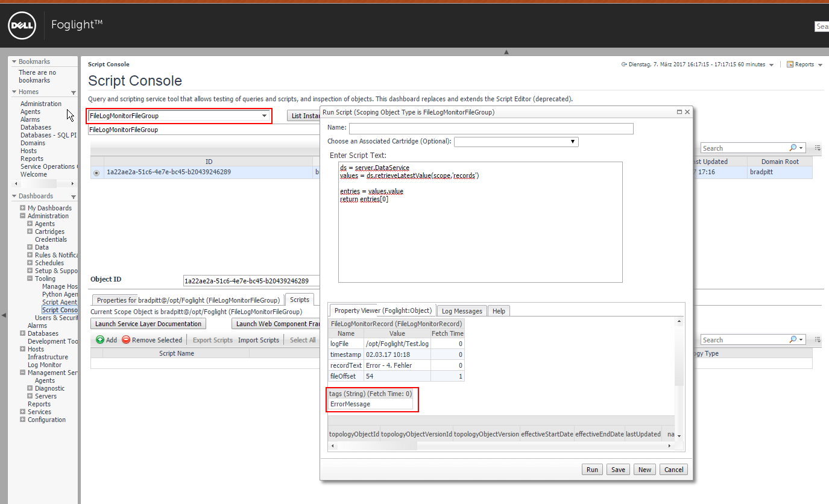Image resolution: width=829 pixels, height=504 pixels.
Task: Switch to Property Viewer tab
Action: click(x=383, y=310)
